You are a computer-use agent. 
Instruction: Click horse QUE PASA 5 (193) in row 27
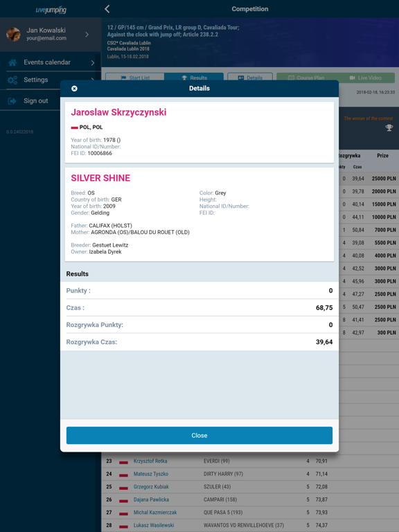pyautogui.click(x=223, y=513)
